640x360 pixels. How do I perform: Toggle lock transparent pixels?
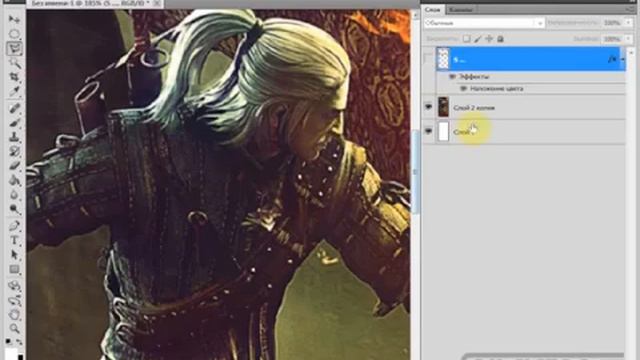(466, 39)
